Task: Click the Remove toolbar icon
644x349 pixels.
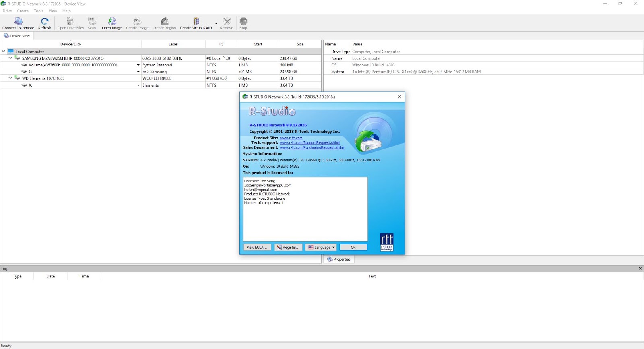Action: 227,23
